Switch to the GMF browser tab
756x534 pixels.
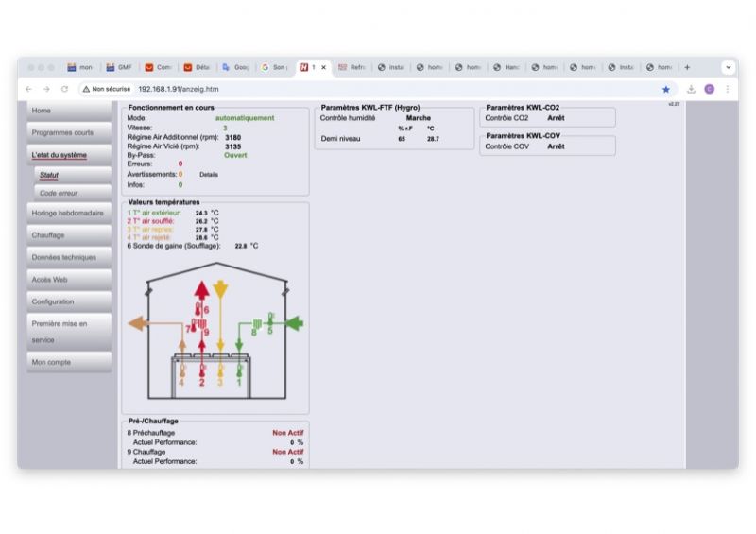point(119,67)
